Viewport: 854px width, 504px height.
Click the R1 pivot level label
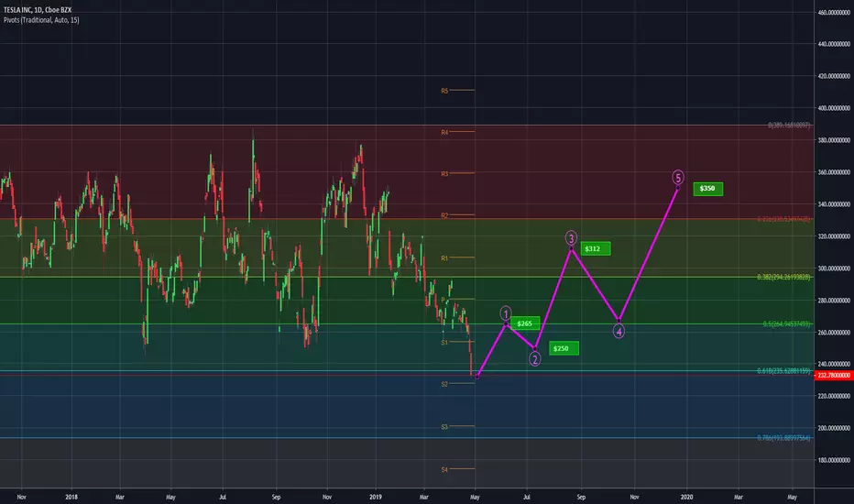[x=444, y=258]
